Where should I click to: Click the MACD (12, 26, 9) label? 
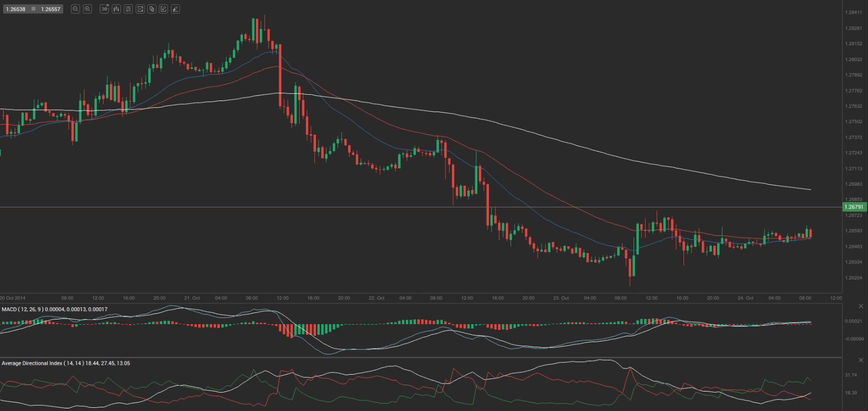coord(29,309)
